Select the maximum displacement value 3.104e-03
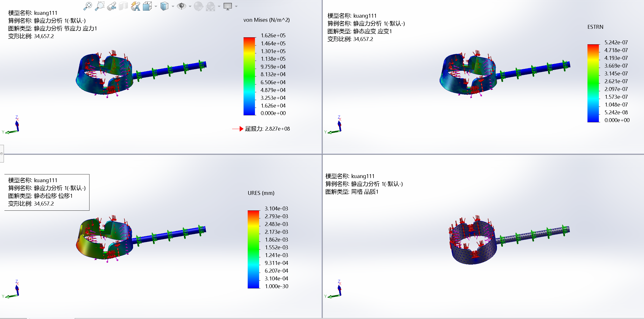 tap(276, 209)
